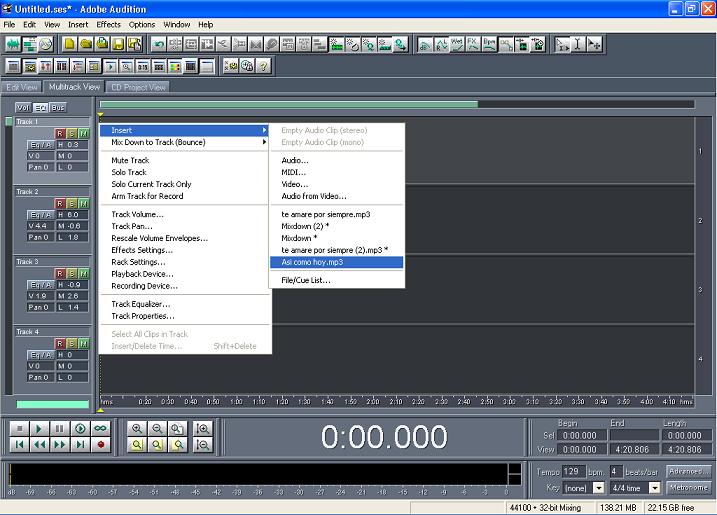Viewport: 717px width, 515px height.
Task: Click Zoom Out Horizontally magnifier icon
Action: 157,429
